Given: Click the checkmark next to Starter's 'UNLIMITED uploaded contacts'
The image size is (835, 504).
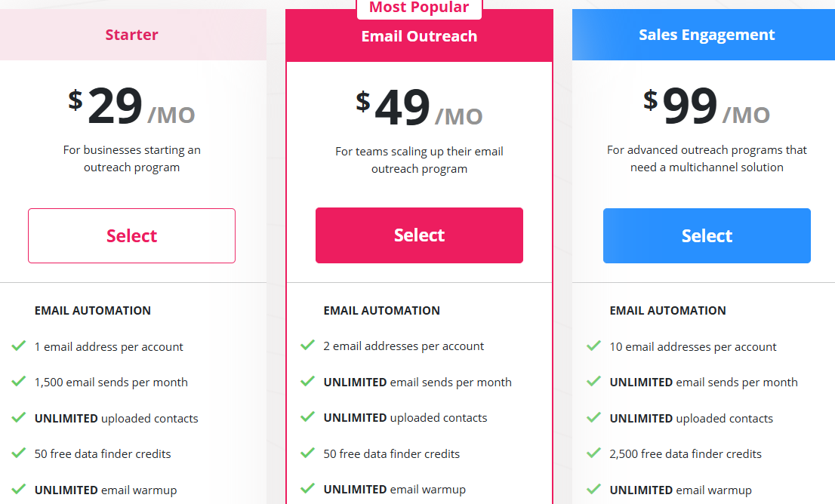Looking at the screenshot, I should (18, 418).
